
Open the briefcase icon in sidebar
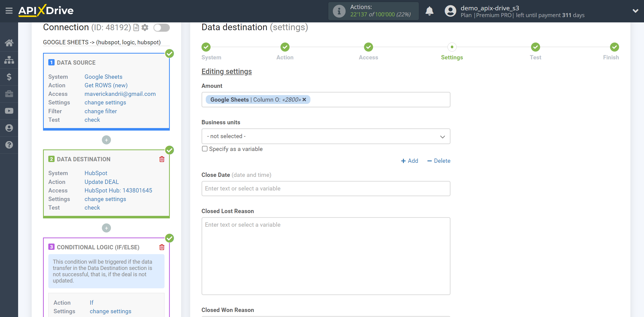9,94
